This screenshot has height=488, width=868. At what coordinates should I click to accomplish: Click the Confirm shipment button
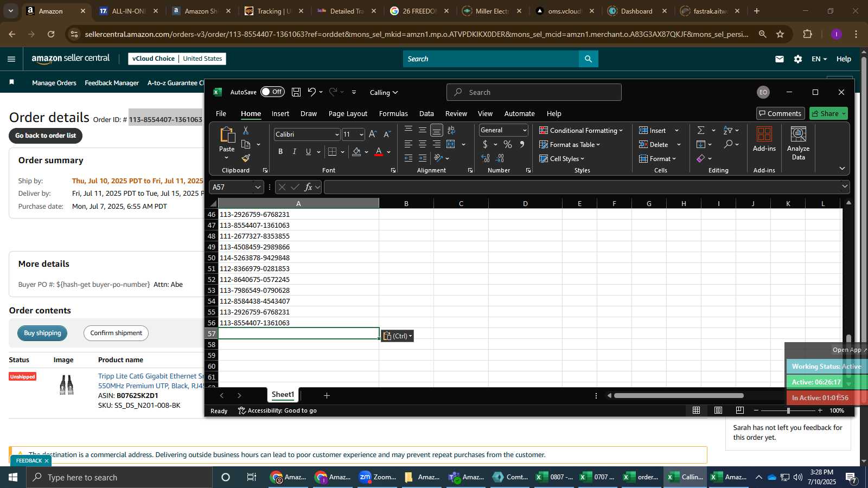(116, 333)
